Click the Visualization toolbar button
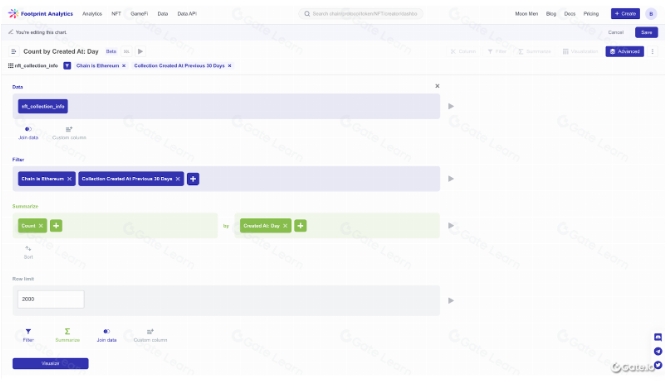The width and height of the screenshot is (672, 382). click(x=581, y=51)
